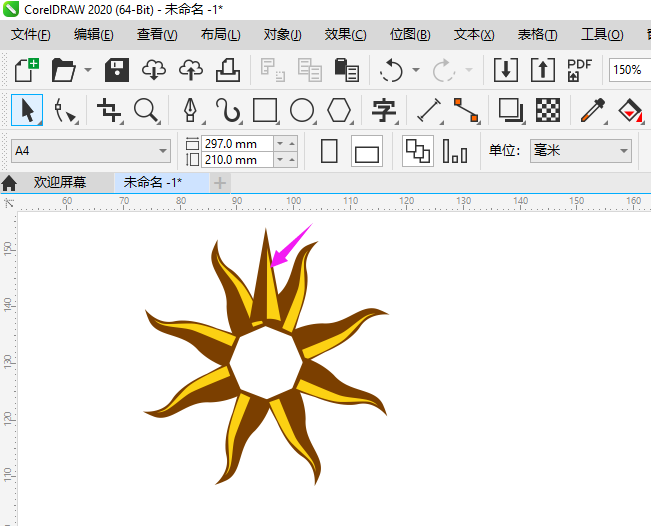This screenshot has height=526, width=651.
Task: Select the Zoom magnifier tool
Action: point(147,110)
